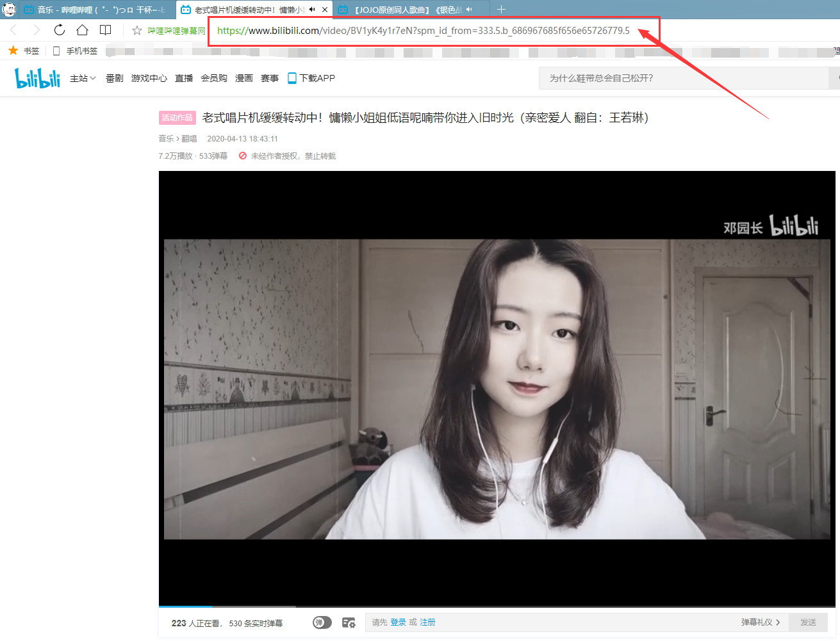Click the 未经作者授权，禁止转载 notice
840x641 pixels.
tap(287, 156)
